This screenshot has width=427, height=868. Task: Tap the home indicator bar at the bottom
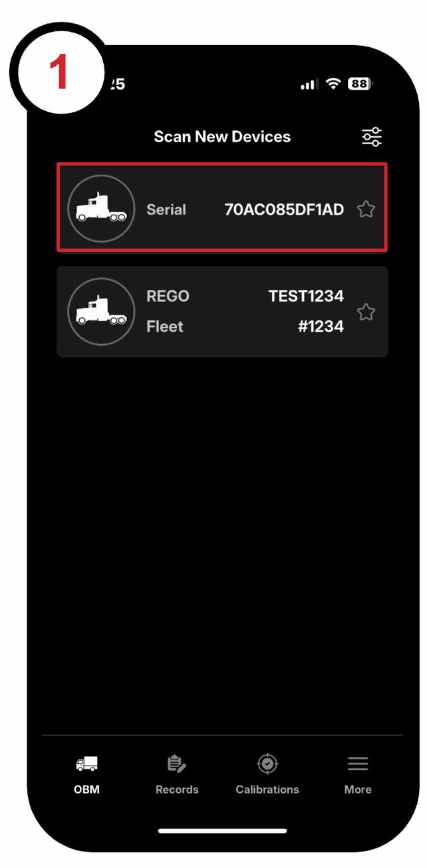pos(222,831)
